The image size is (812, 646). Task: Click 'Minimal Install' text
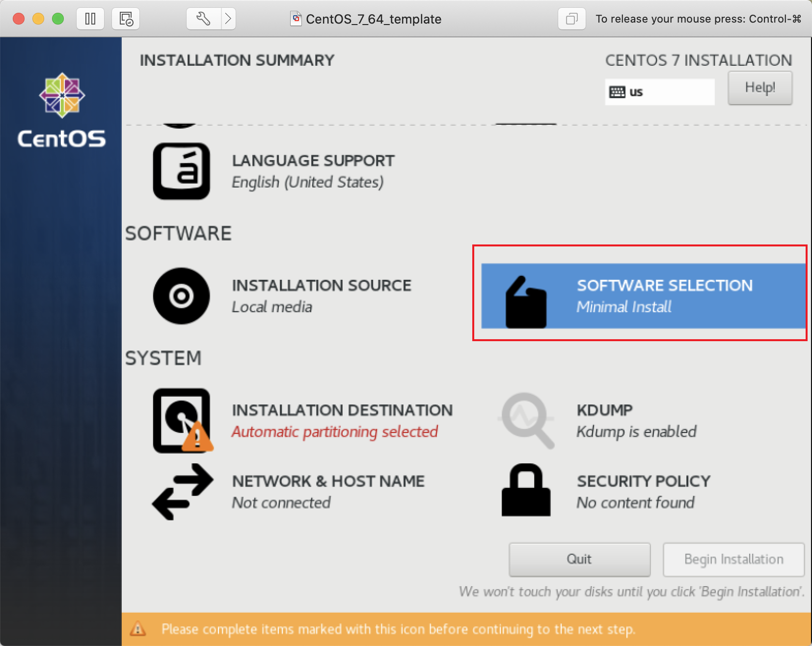pyautogui.click(x=624, y=307)
